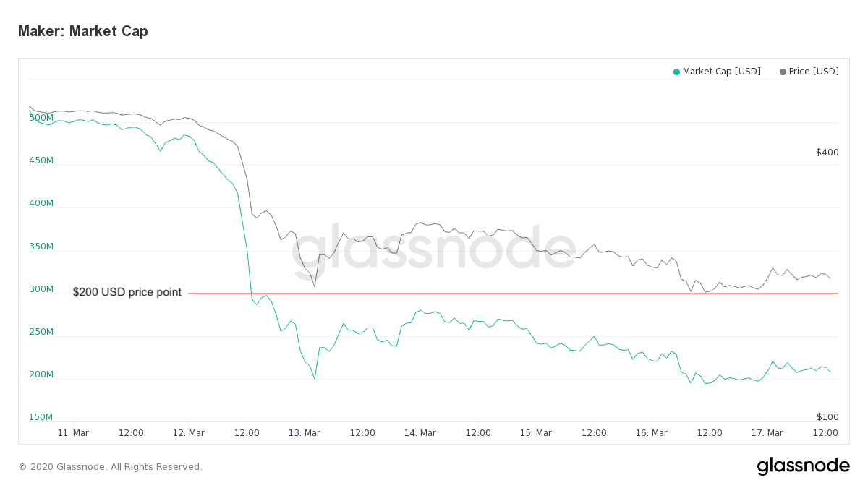Image resolution: width=868 pixels, height=488 pixels.
Task: Click the green Market Cap legend dot
Action: 676,72
